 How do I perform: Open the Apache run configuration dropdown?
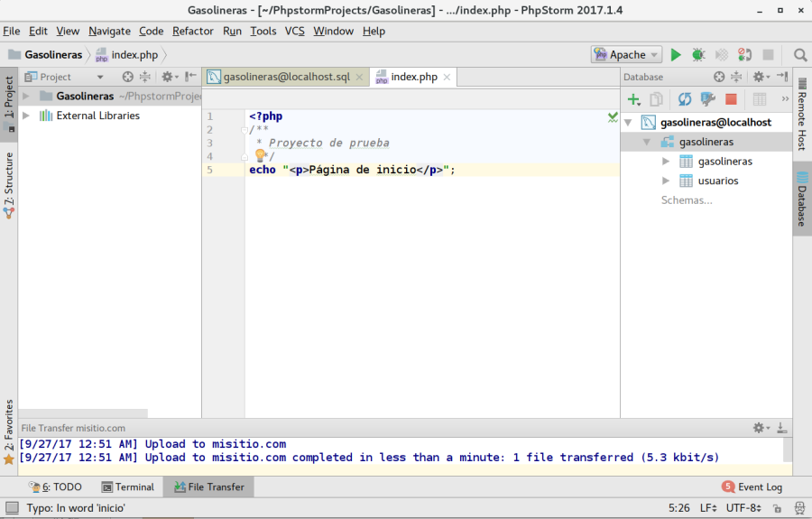tap(627, 54)
